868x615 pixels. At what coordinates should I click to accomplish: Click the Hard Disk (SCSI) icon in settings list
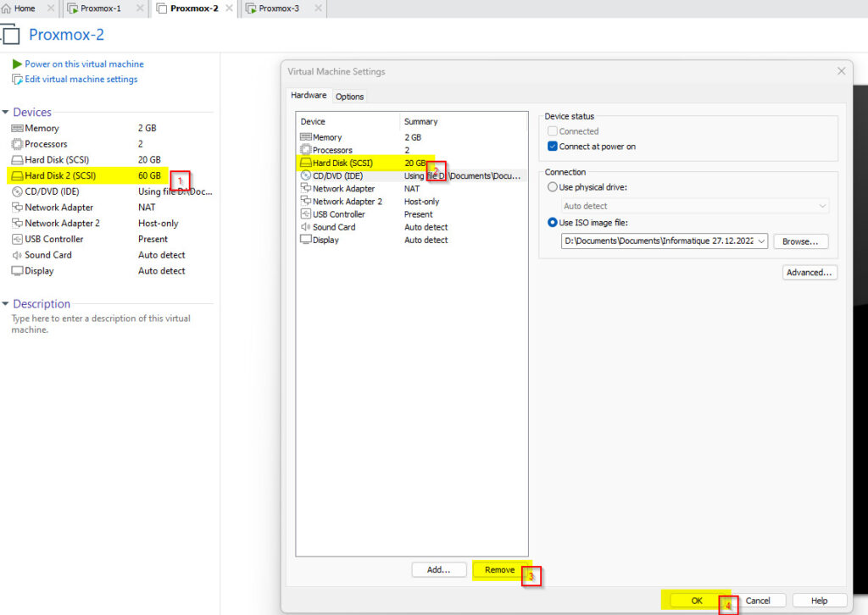pyautogui.click(x=305, y=163)
